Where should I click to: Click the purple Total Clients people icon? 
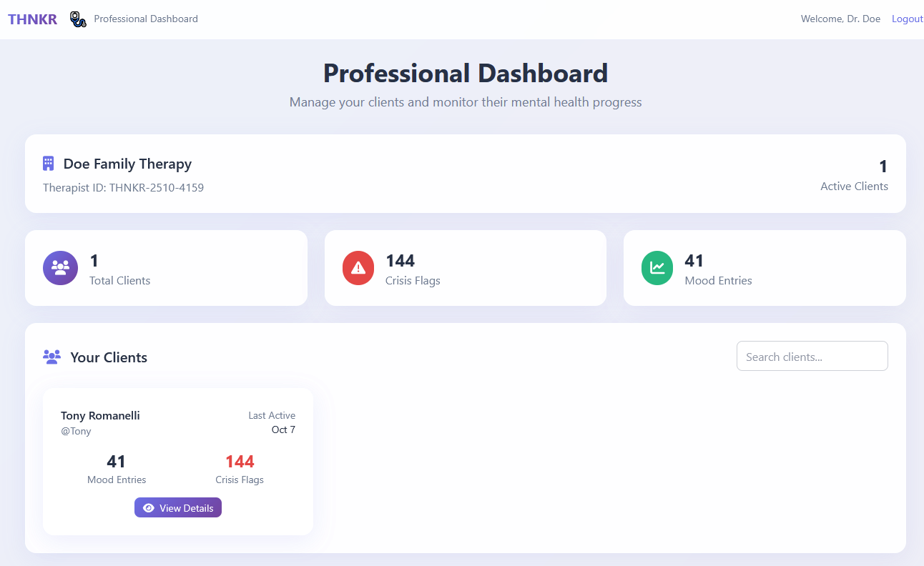click(x=60, y=268)
